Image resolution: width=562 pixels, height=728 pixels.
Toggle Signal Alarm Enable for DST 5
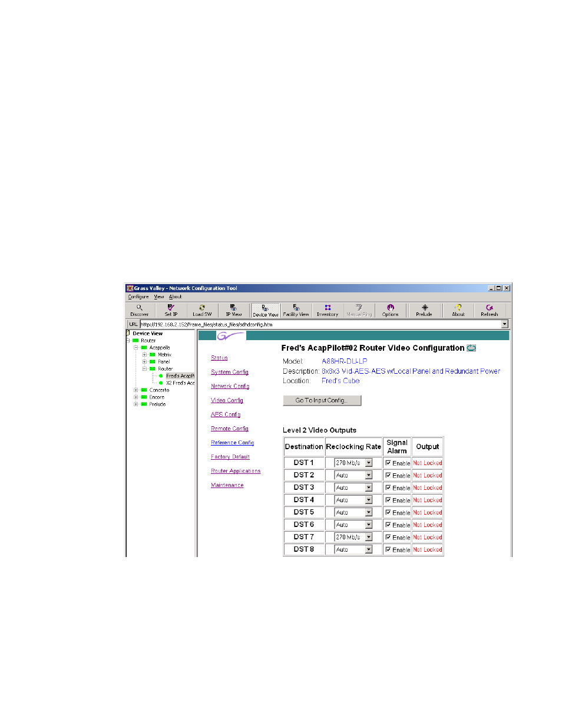point(388,512)
